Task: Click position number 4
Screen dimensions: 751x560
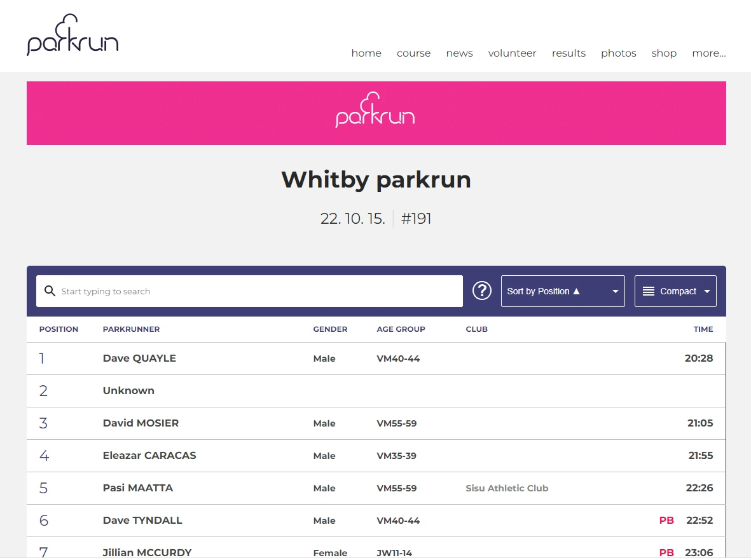Action: click(x=44, y=455)
